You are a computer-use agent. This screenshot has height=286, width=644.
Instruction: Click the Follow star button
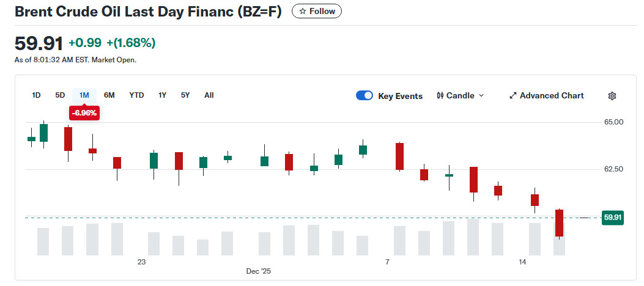coord(317,11)
